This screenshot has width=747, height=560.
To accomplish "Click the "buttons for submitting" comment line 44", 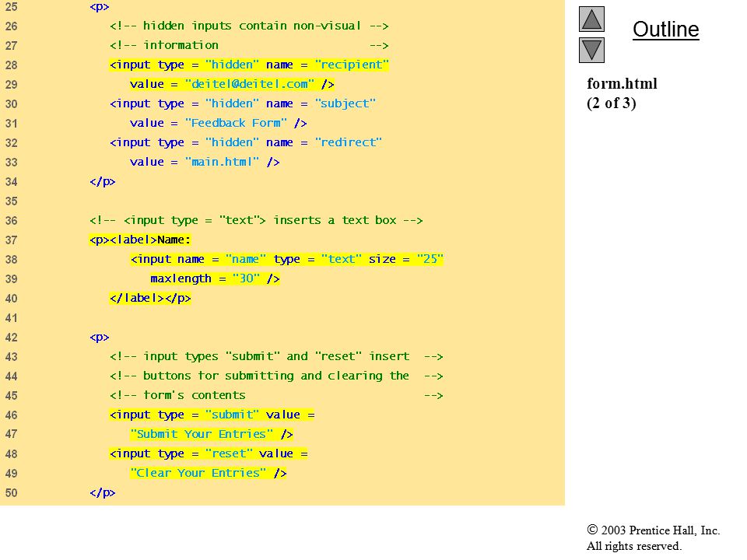I will click(x=276, y=376).
